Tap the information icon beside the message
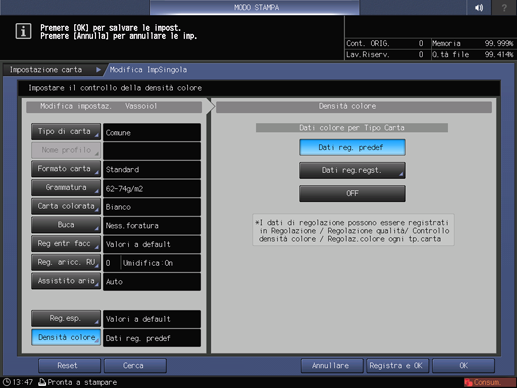Screen dimensions: 517x388 click(x=23, y=31)
